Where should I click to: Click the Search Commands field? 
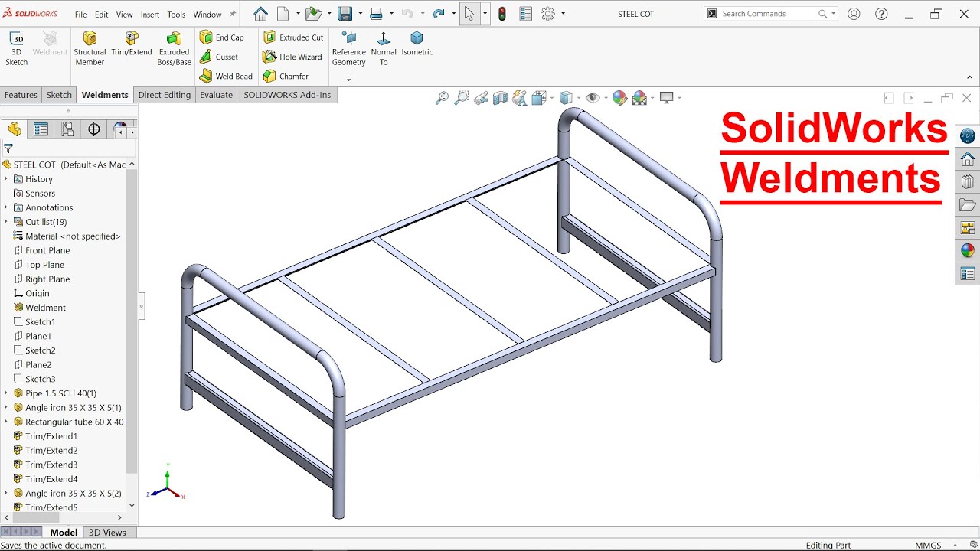[x=769, y=14]
